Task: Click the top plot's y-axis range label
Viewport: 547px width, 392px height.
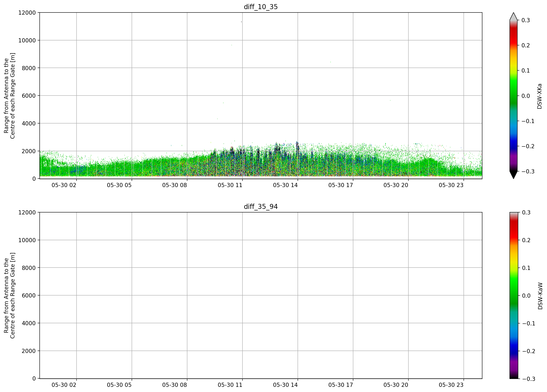Action: (9, 96)
